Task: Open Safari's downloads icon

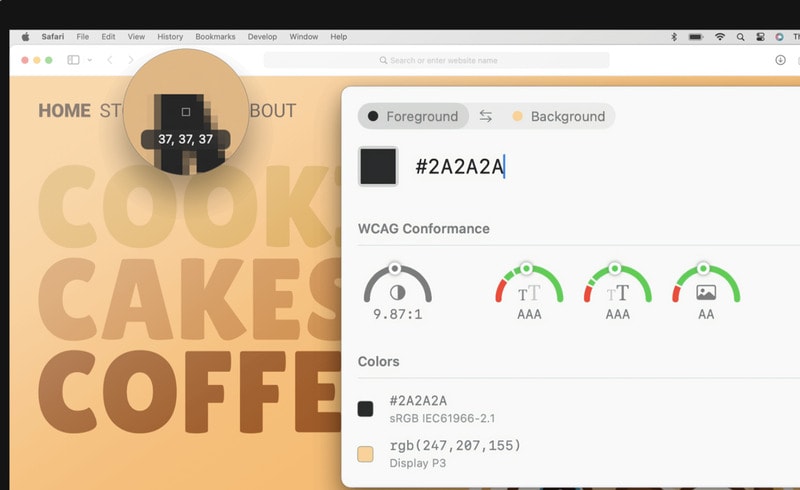Action: 780,60
